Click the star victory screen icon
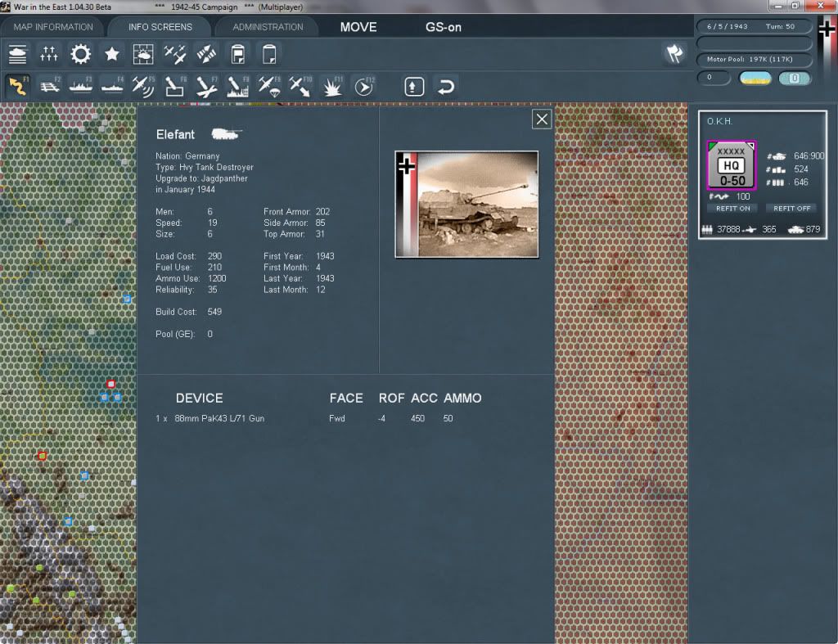 111,54
